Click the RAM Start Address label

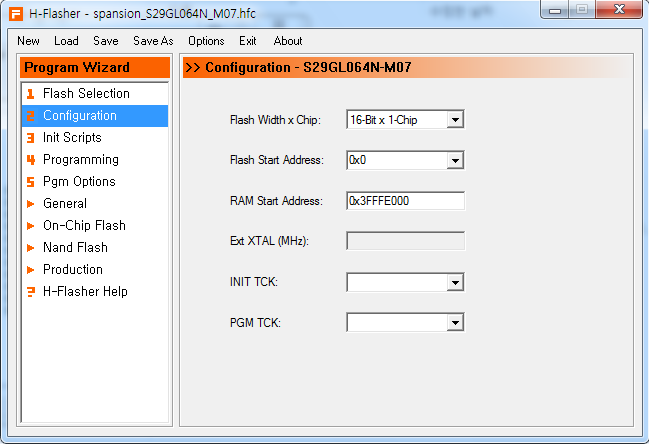tap(276, 201)
